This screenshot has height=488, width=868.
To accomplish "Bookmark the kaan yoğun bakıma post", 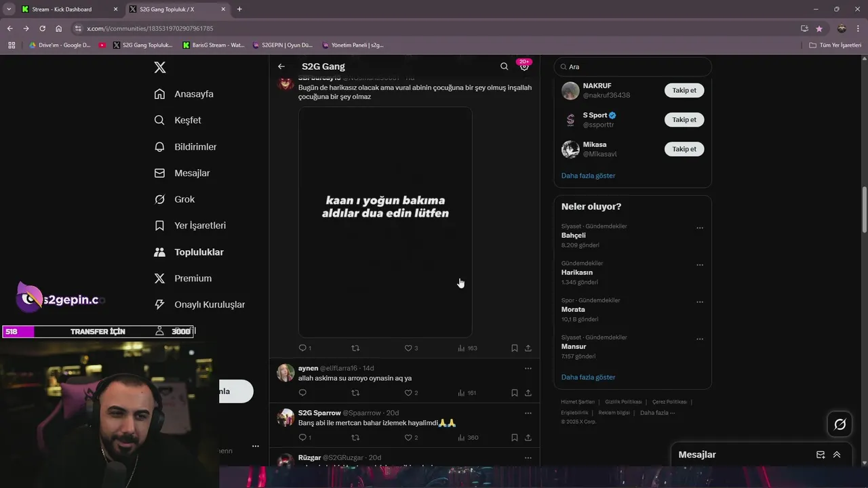I will point(514,348).
